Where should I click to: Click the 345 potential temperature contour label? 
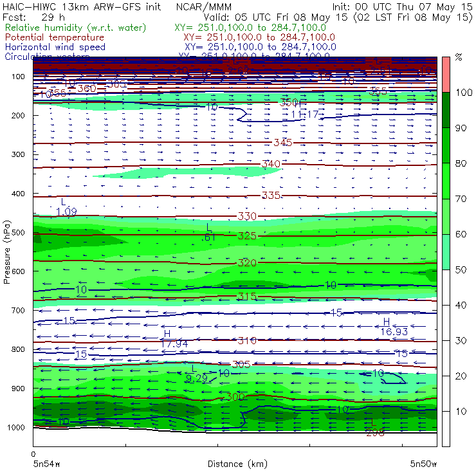(x=283, y=142)
